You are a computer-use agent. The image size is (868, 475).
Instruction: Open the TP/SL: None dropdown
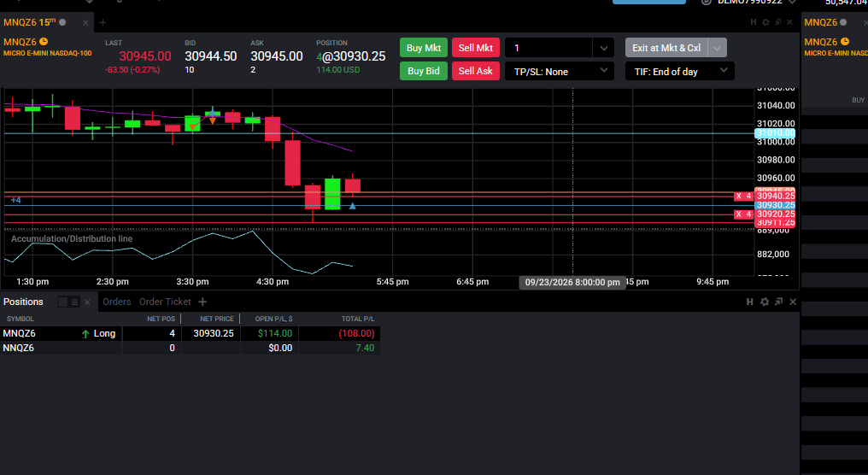(x=559, y=72)
